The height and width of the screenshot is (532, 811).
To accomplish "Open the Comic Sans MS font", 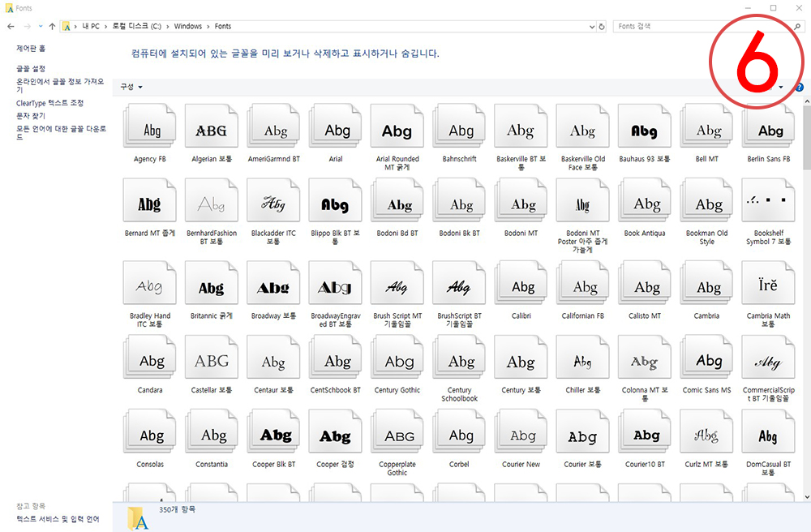I will [706, 357].
